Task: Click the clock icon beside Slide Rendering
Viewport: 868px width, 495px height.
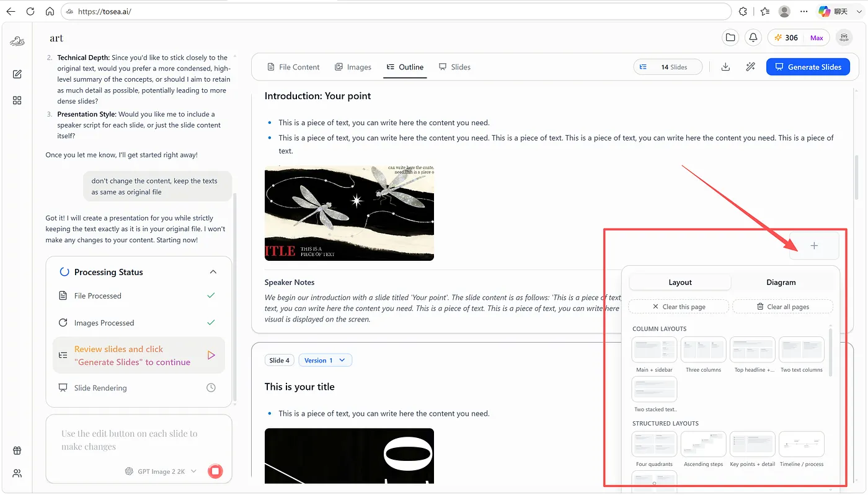Action: point(211,388)
